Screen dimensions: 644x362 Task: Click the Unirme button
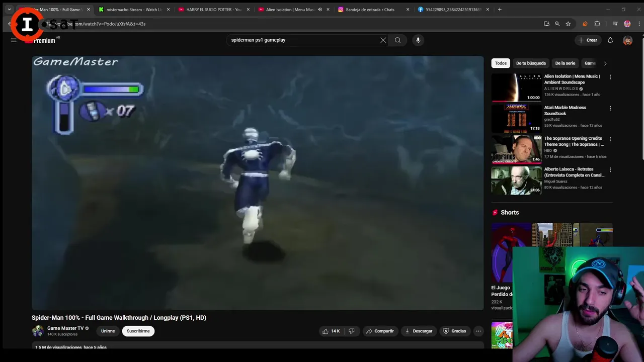point(108,331)
